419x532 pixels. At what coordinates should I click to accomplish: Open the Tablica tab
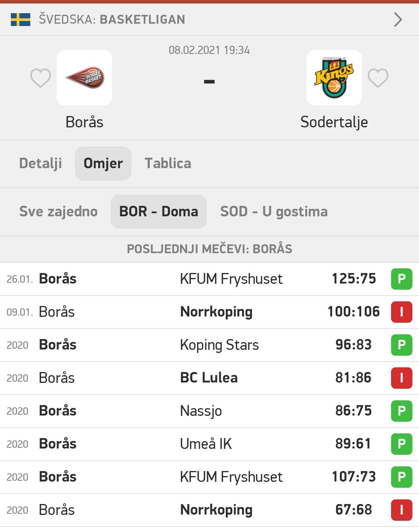[x=168, y=163]
